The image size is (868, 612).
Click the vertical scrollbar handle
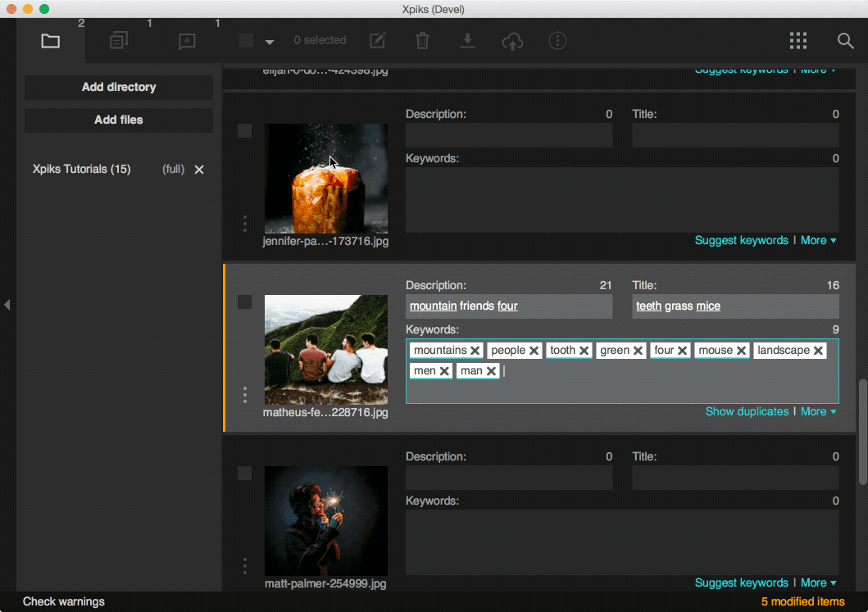coord(862,431)
